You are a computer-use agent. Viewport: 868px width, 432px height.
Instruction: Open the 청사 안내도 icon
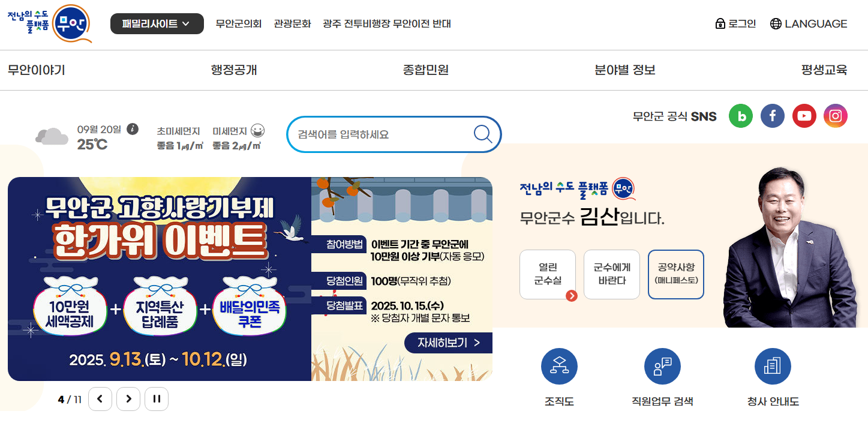coord(773,367)
